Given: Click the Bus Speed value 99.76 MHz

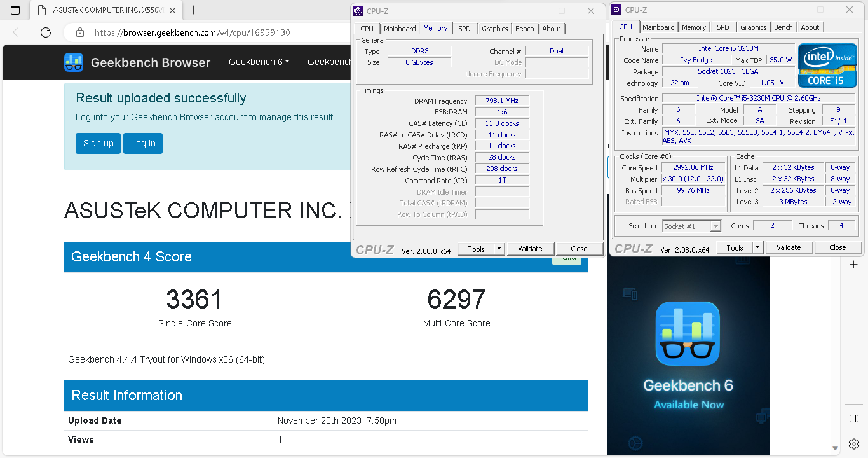Looking at the screenshot, I should 693,190.
